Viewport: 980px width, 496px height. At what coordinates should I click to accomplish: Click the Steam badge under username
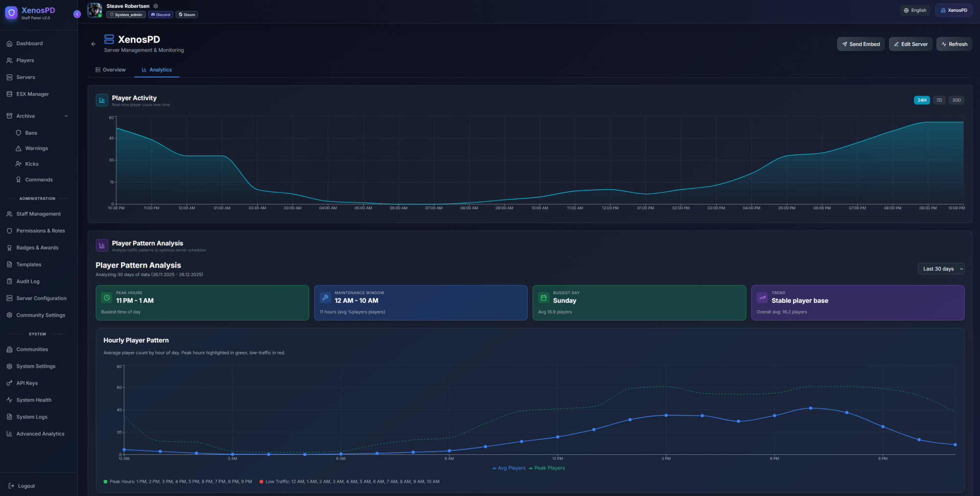[x=187, y=15]
